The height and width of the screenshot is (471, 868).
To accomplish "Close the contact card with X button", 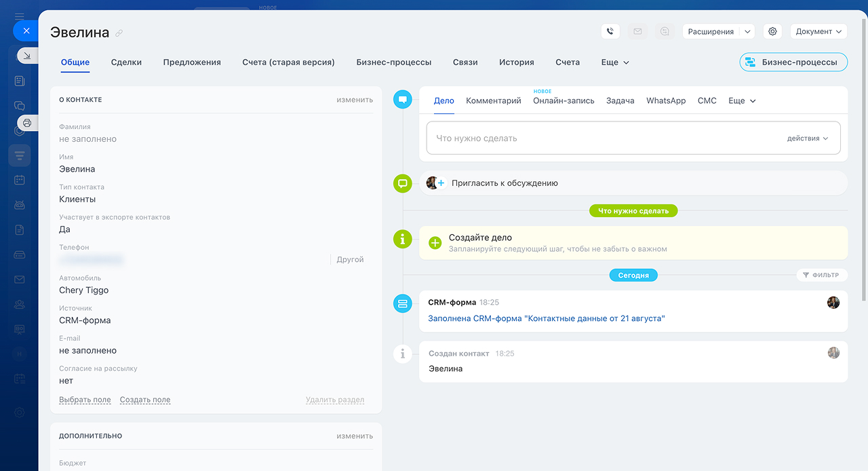I will coord(26,31).
